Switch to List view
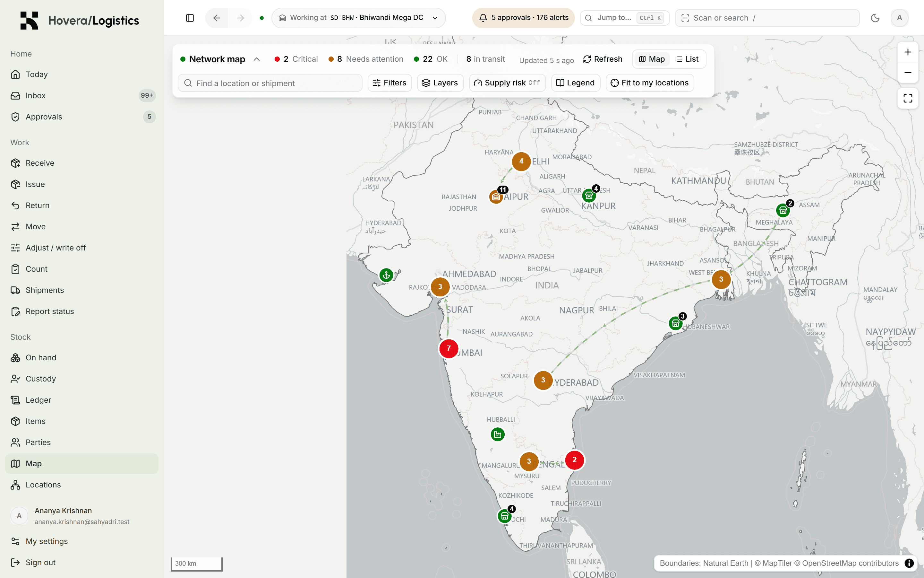 (687, 59)
